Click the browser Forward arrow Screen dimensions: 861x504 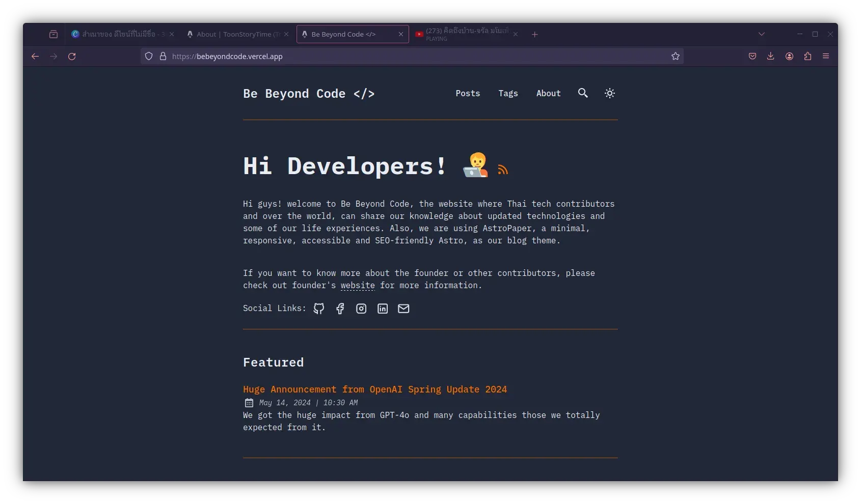point(53,57)
